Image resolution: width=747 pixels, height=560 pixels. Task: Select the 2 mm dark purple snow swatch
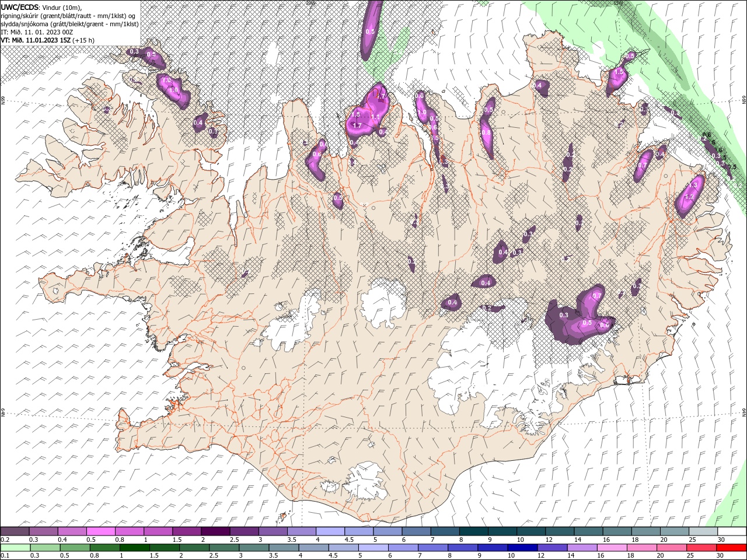[x=215, y=531]
